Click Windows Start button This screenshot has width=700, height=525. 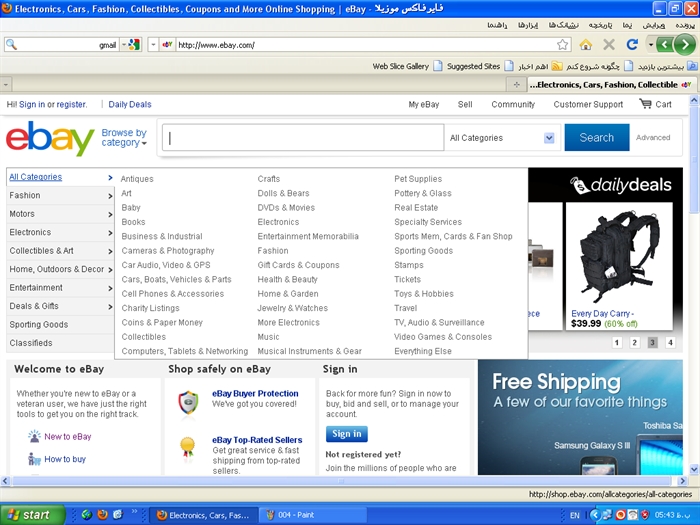pos(33,515)
